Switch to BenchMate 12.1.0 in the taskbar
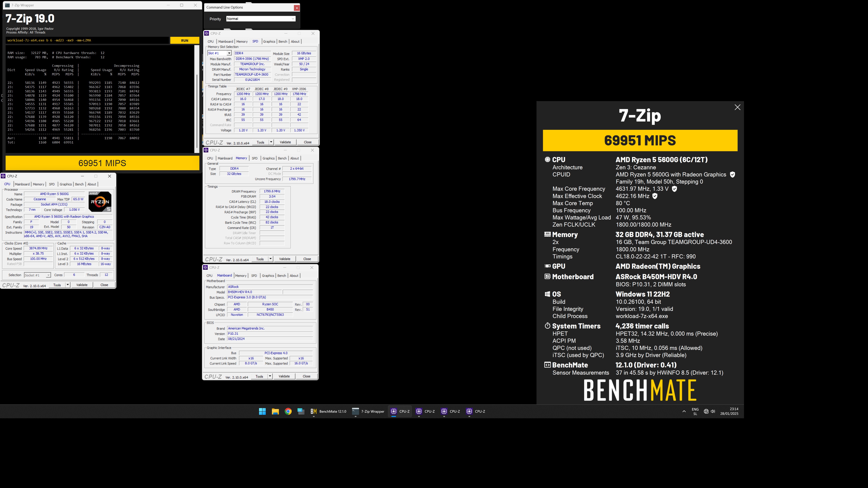 (x=328, y=411)
